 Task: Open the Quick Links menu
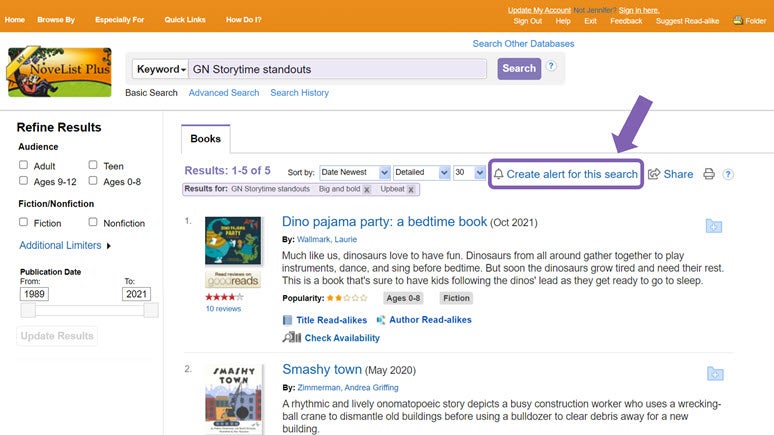tap(183, 20)
